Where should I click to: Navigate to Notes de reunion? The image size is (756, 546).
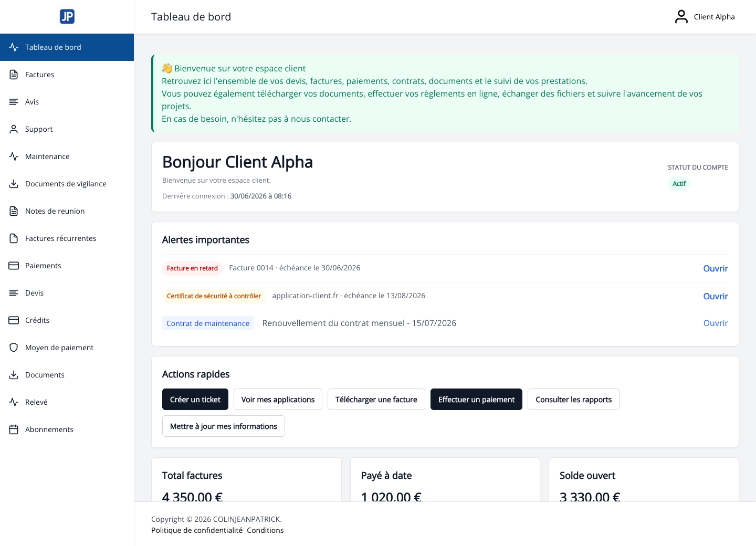click(67, 211)
